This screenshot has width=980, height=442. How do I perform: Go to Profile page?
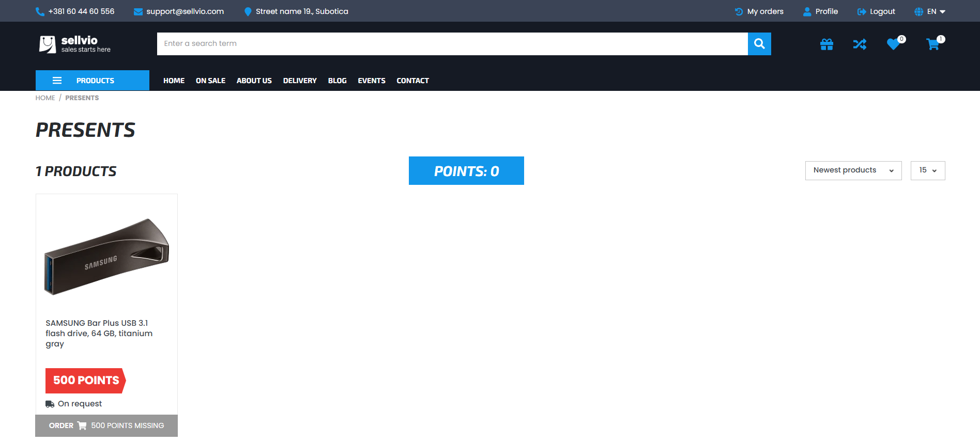(x=826, y=11)
